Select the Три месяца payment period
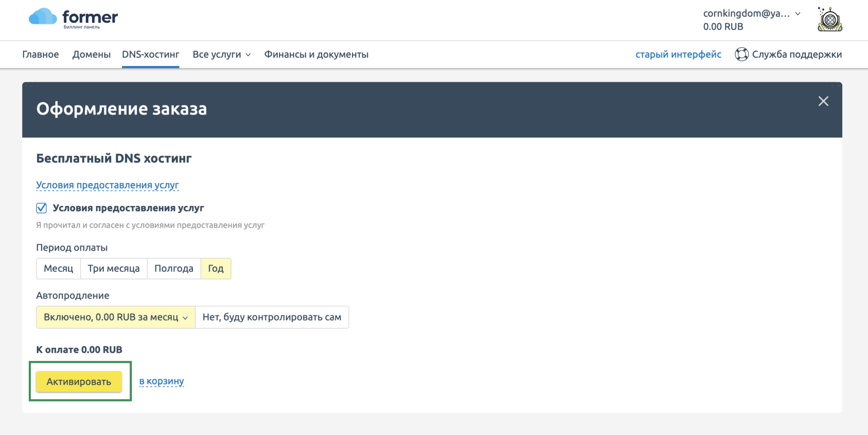868x435 pixels. tap(114, 268)
